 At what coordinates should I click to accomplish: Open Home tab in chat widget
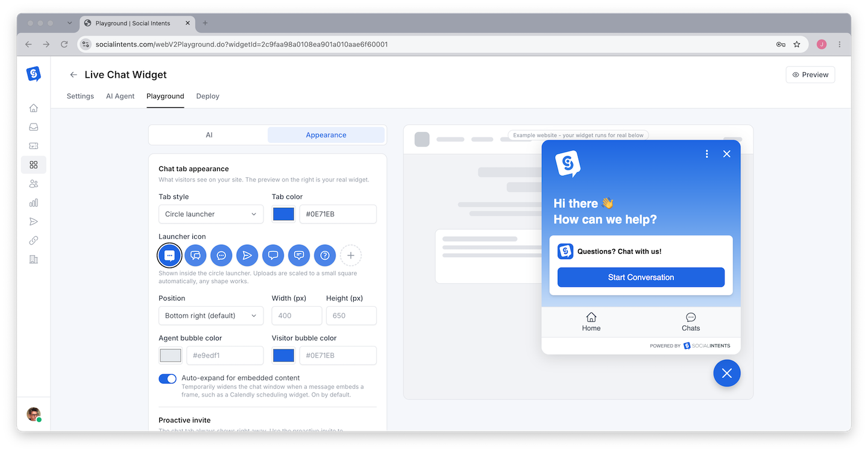(591, 322)
